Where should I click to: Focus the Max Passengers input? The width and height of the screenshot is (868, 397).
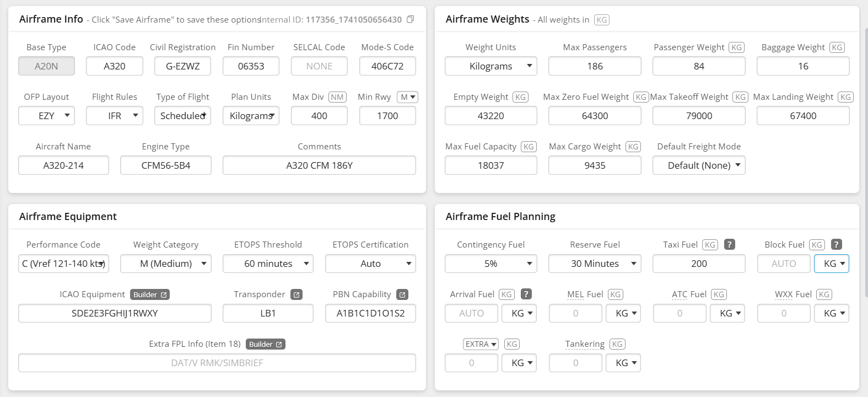(595, 66)
